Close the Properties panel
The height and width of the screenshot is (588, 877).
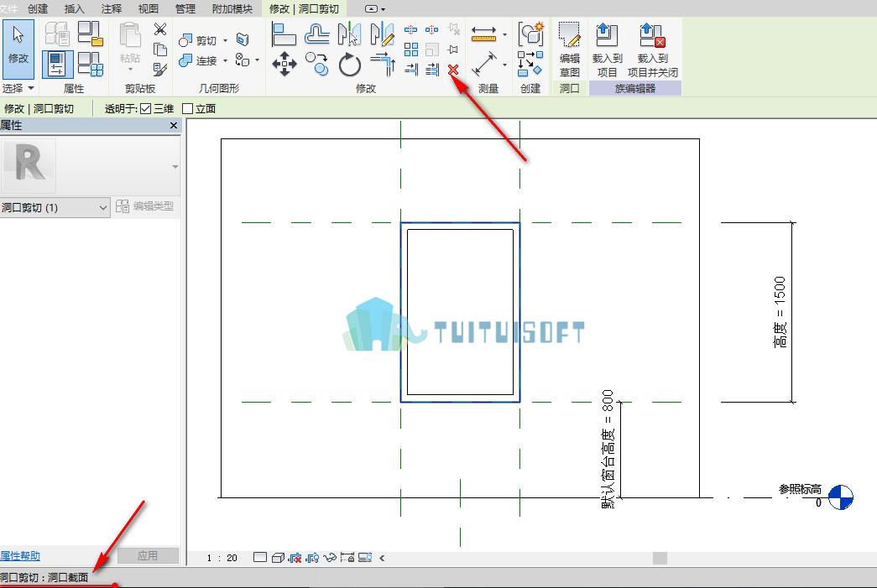tap(174, 125)
